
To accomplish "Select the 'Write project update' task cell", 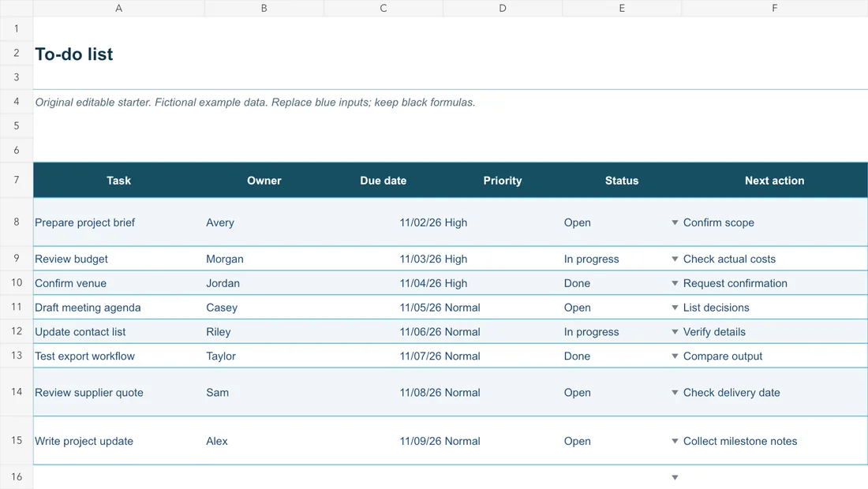I will point(118,442).
